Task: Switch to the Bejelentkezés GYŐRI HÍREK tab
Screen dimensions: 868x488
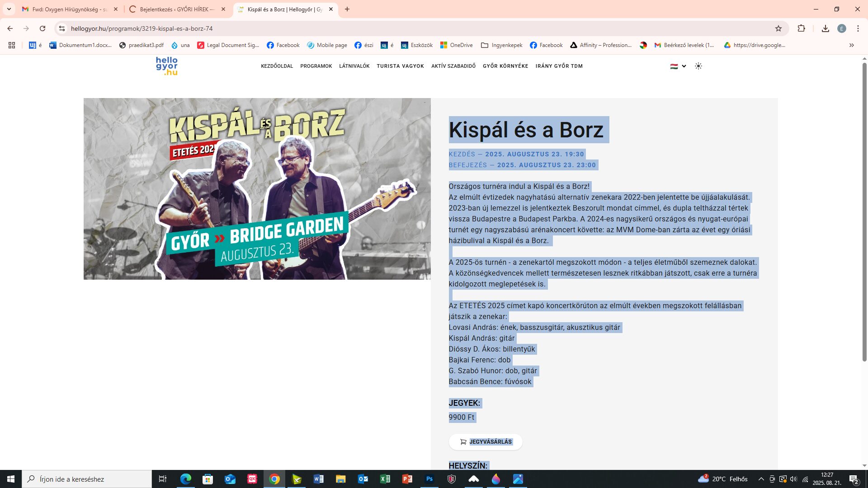Action: click(x=176, y=9)
